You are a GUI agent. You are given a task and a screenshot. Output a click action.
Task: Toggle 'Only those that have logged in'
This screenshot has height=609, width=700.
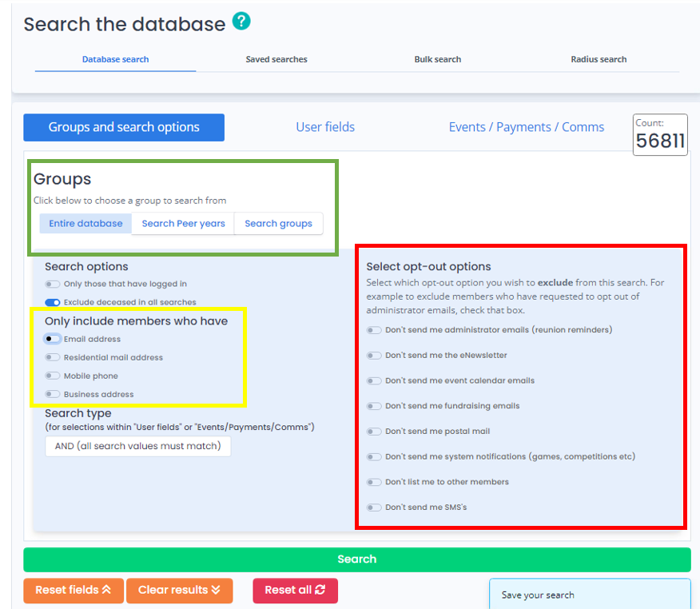(x=53, y=284)
